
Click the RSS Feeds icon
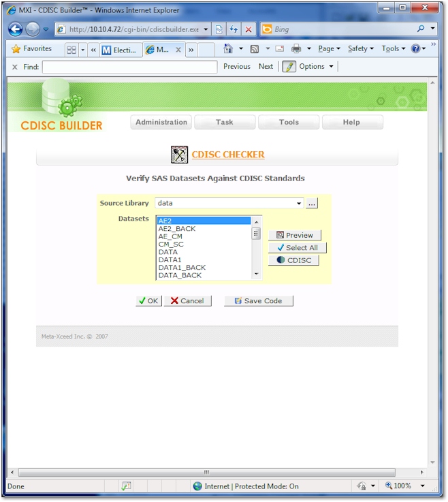pos(255,48)
